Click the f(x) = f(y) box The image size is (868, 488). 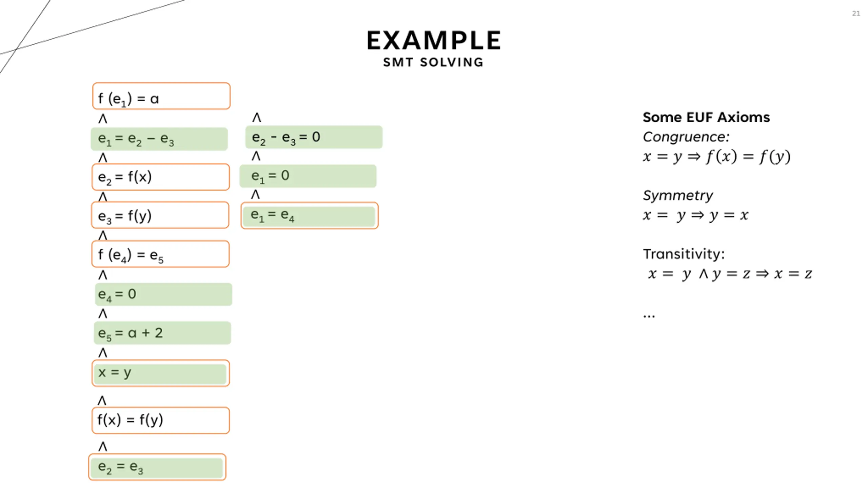point(160,420)
